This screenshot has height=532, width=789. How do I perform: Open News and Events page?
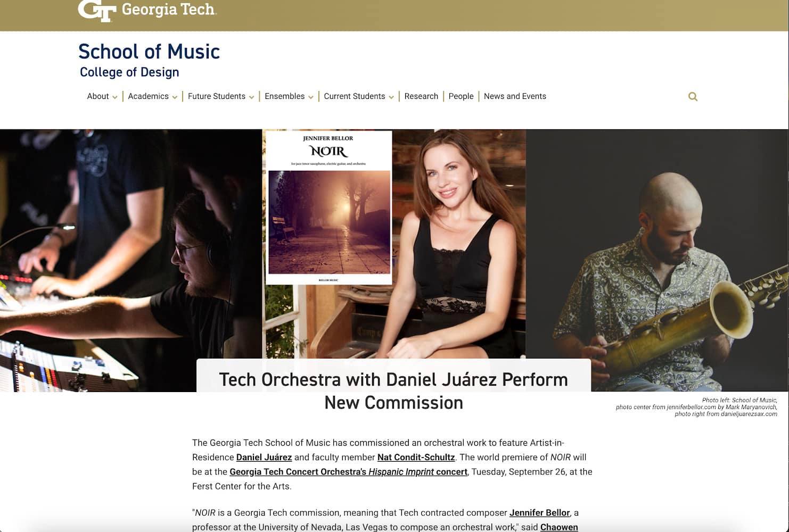pyautogui.click(x=515, y=96)
